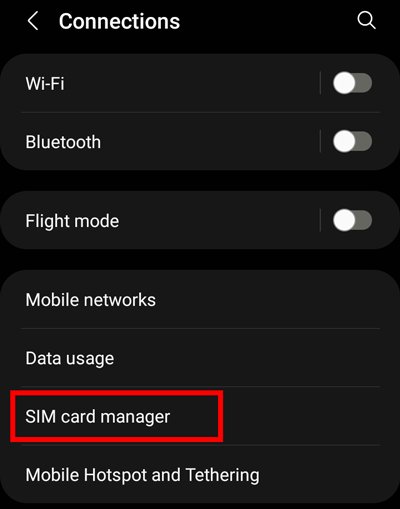Enable the Bluetooth toggle

point(353,141)
